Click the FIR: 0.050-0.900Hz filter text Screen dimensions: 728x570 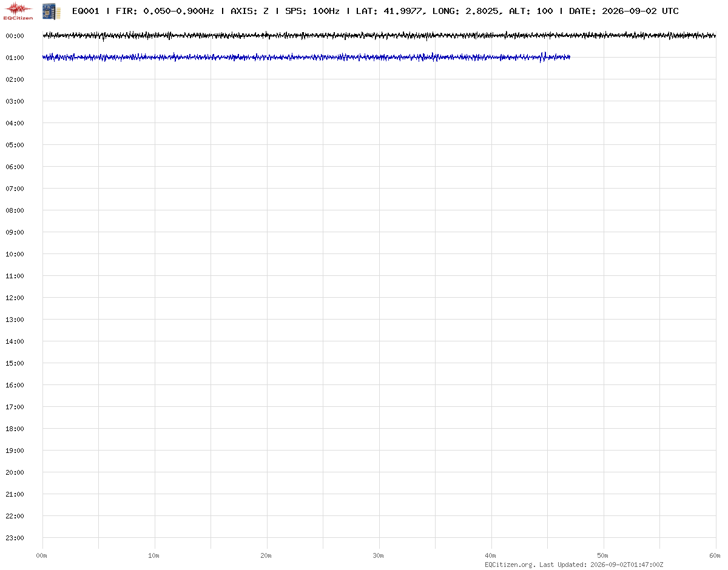pyautogui.click(x=165, y=11)
